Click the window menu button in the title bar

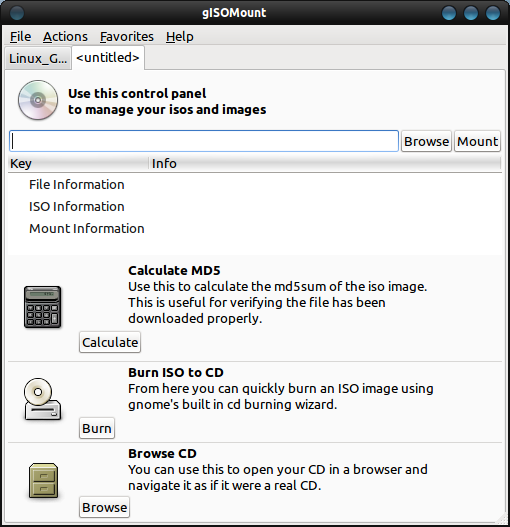[x=17, y=13]
